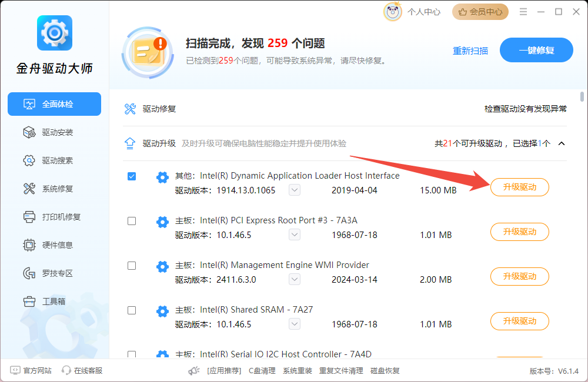The width and height of the screenshot is (588, 382).
Task: Expand version dropdown for driver 2411.6.3.0
Action: pos(295,280)
